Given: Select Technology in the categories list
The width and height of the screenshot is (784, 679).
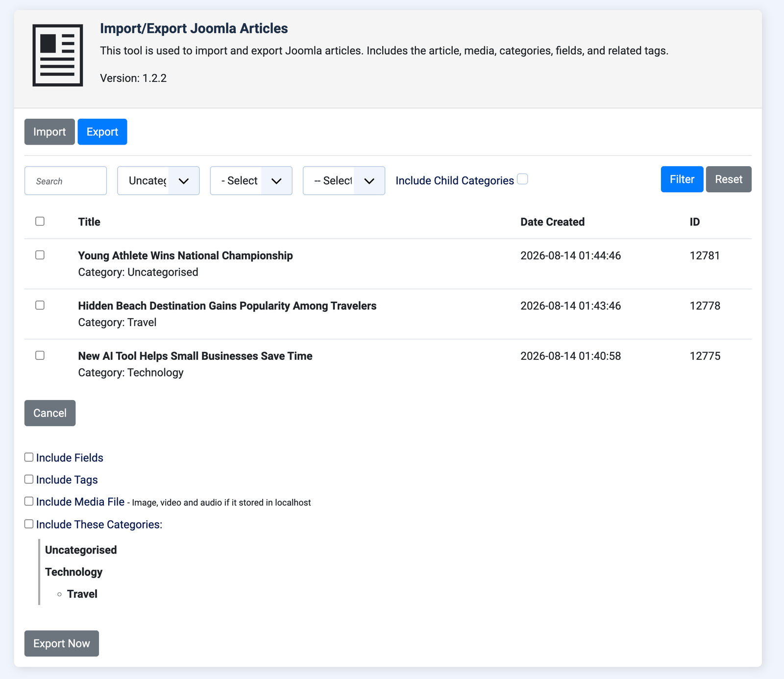Looking at the screenshot, I should tap(73, 572).
